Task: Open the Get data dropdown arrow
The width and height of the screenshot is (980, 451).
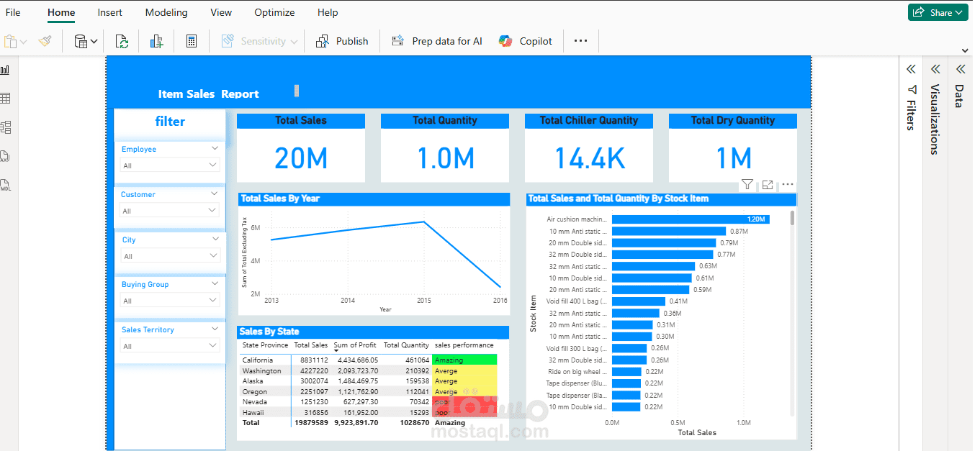Action: [x=94, y=42]
